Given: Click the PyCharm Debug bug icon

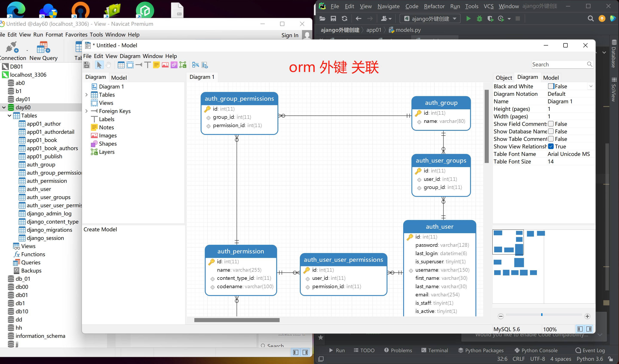Looking at the screenshot, I should point(479,19).
